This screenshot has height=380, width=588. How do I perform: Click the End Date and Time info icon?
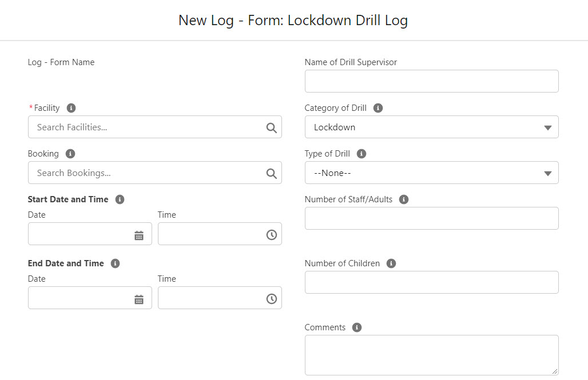pos(115,263)
